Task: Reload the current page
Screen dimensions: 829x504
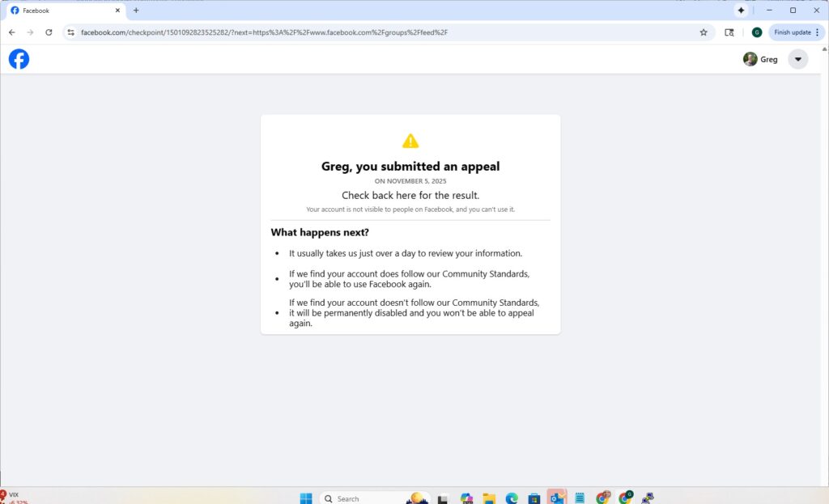Action: 49,32
